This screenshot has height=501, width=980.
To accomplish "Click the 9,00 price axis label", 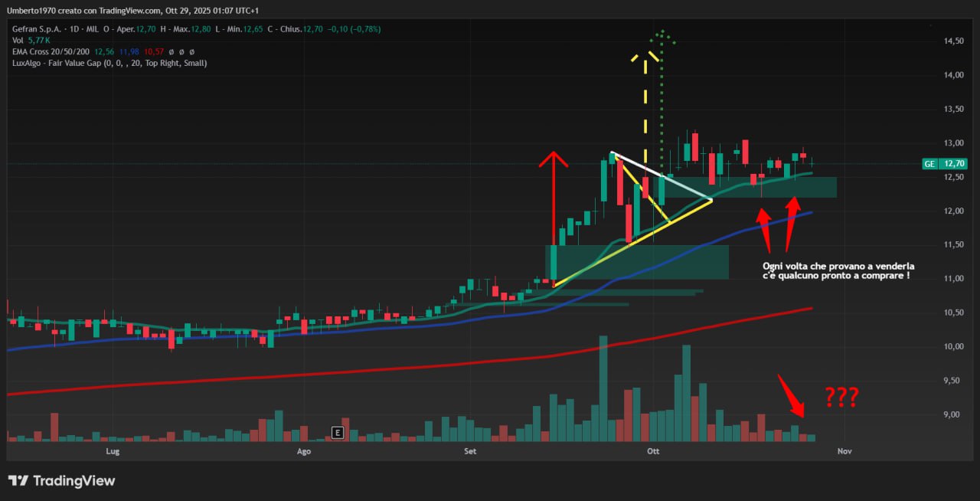I will 953,415.
